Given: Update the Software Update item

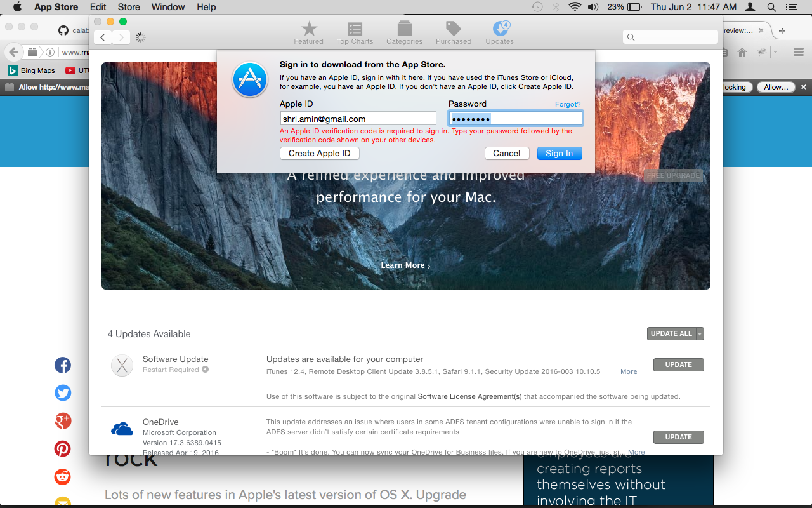Looking at the screenshot, I should 678,364.
